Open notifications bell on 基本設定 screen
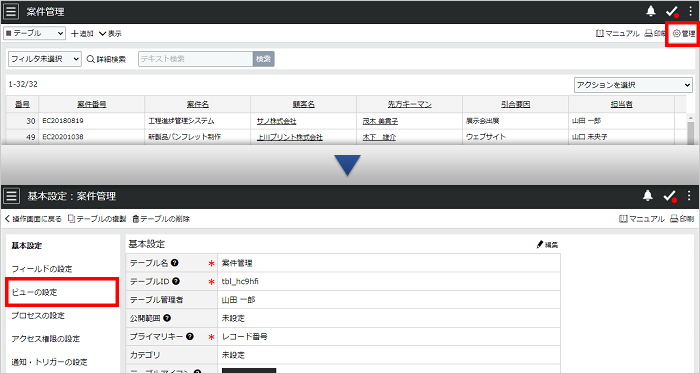This screenshot has width=700, height=374. [648, 195]
